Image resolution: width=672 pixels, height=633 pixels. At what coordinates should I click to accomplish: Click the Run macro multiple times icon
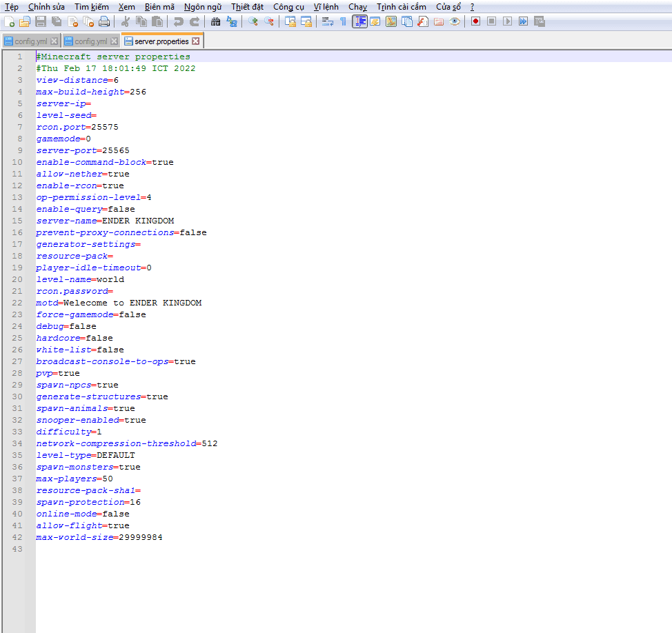coord(523,21)
